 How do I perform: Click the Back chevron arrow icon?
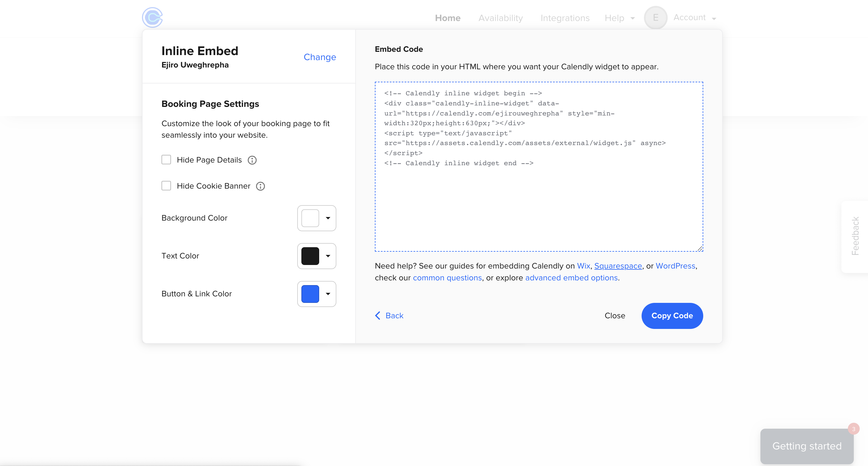pyautogui.click(x=378, y=316)
